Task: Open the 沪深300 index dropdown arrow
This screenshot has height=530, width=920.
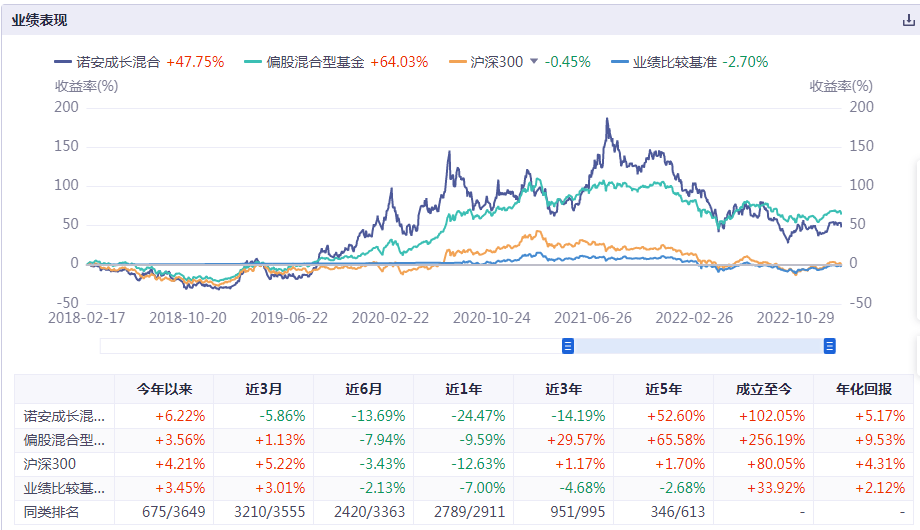Action: click(x=534, y=62)
